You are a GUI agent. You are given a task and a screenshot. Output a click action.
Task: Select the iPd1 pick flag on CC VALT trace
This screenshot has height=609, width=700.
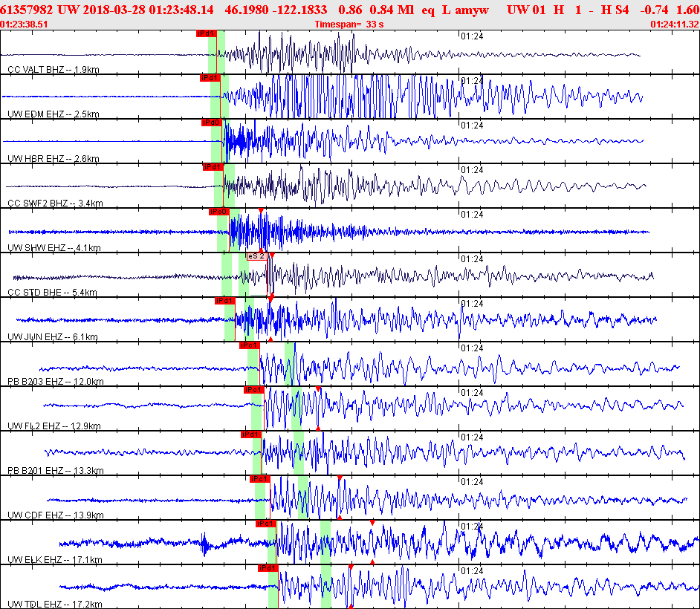coord(207,33)
